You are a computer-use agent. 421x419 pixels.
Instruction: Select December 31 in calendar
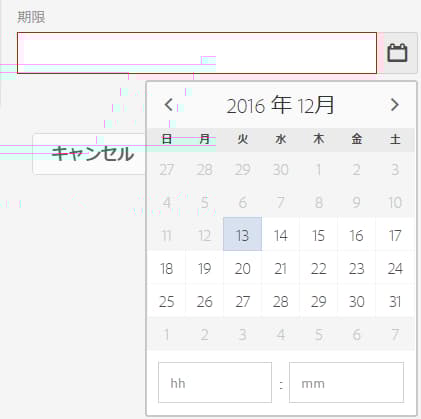pos(395,300)
